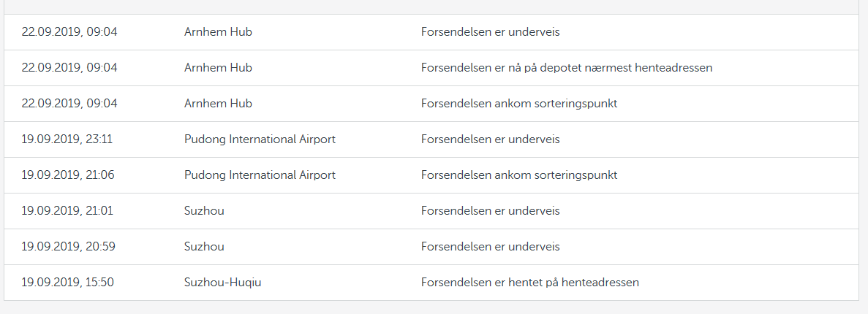Screen dimensions: 868x314
Task: Select the Suzhou location at 20:59
Action: pyautogui.click(x=204, y=247)
